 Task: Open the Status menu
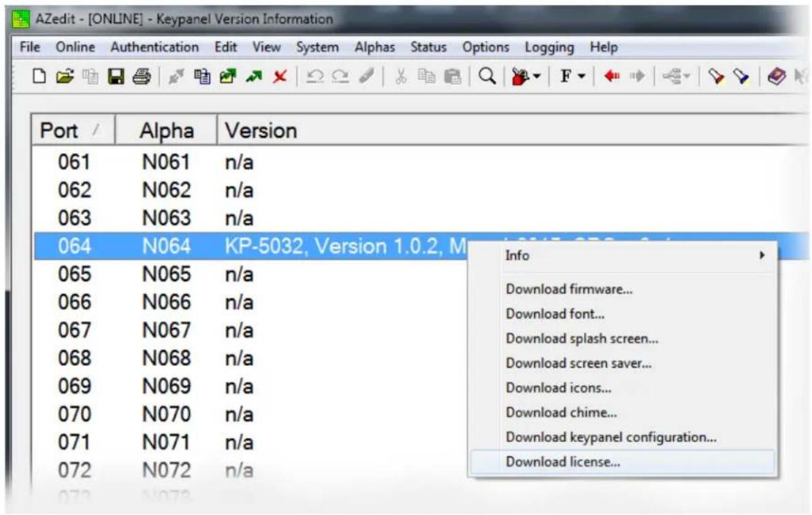tap(428, 47)
